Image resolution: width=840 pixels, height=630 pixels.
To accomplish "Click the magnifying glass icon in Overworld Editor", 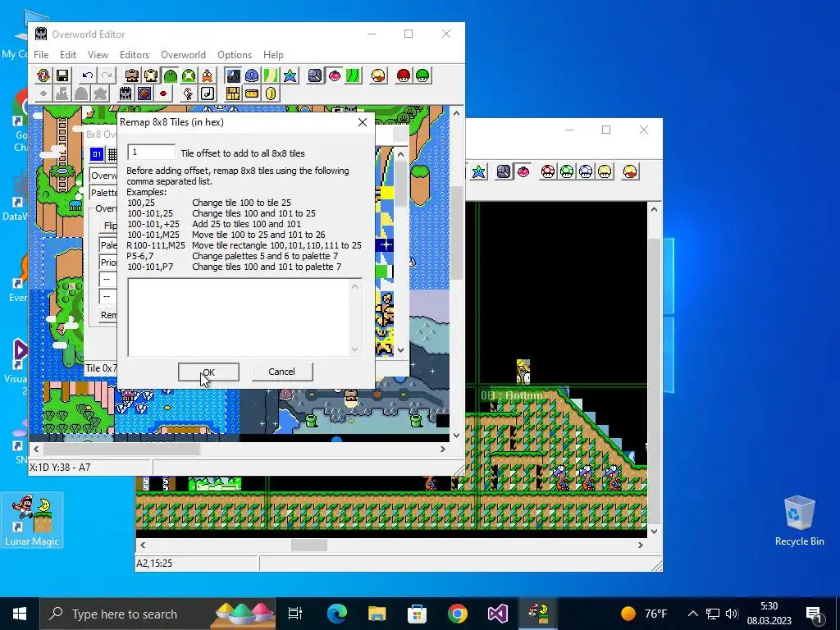I will click(315, 75).
